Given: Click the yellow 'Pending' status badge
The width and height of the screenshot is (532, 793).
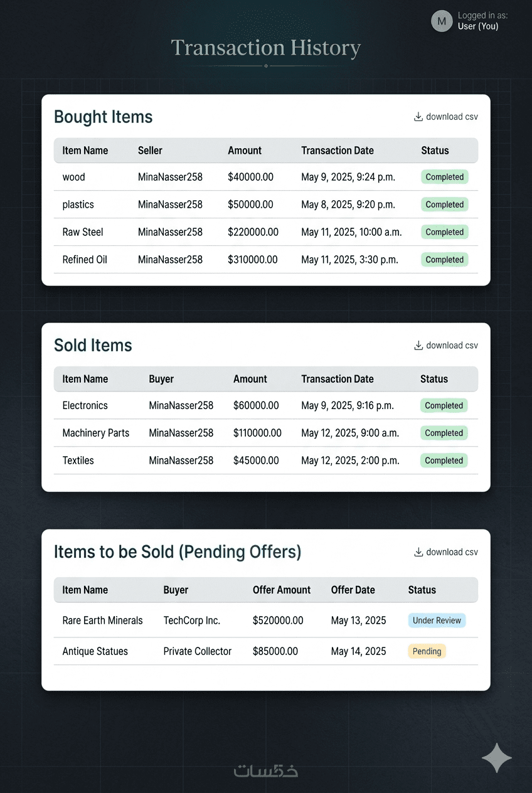Looking at the screenshot, I should point(427,651).
